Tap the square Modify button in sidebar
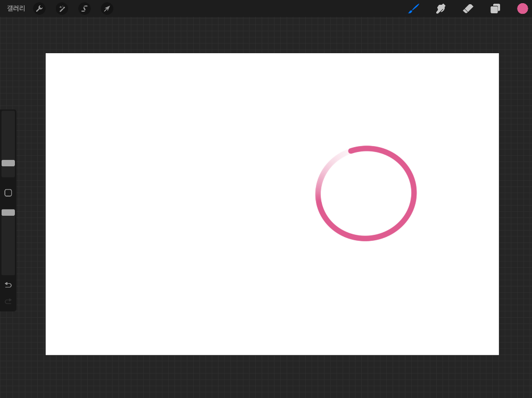Screen dimensions: 532x398 point(8,193)
